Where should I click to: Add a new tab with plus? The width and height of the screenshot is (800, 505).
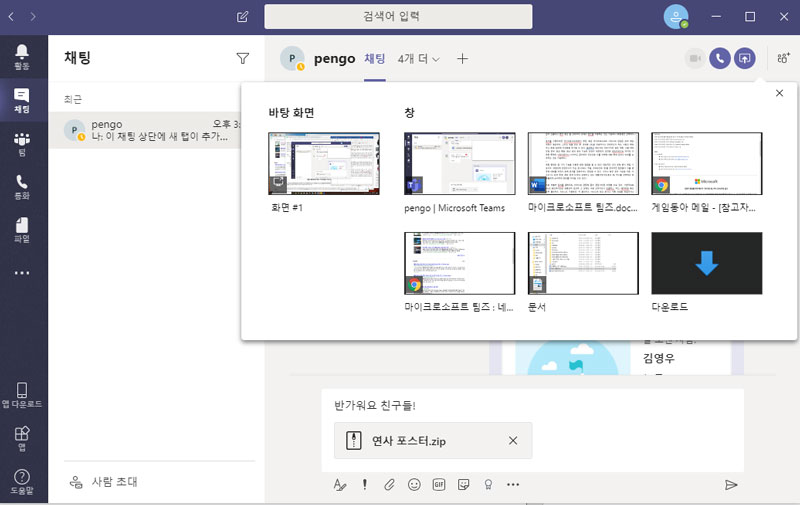[462, 59]
